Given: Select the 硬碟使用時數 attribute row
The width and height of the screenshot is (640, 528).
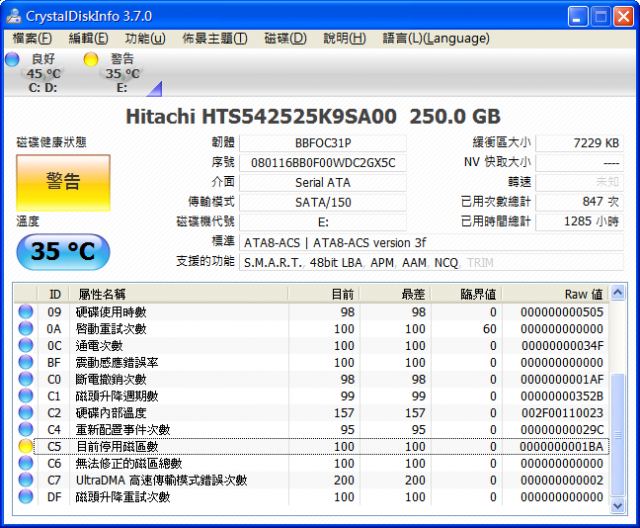Looking at the screenshot, I should tap(311, 312).
